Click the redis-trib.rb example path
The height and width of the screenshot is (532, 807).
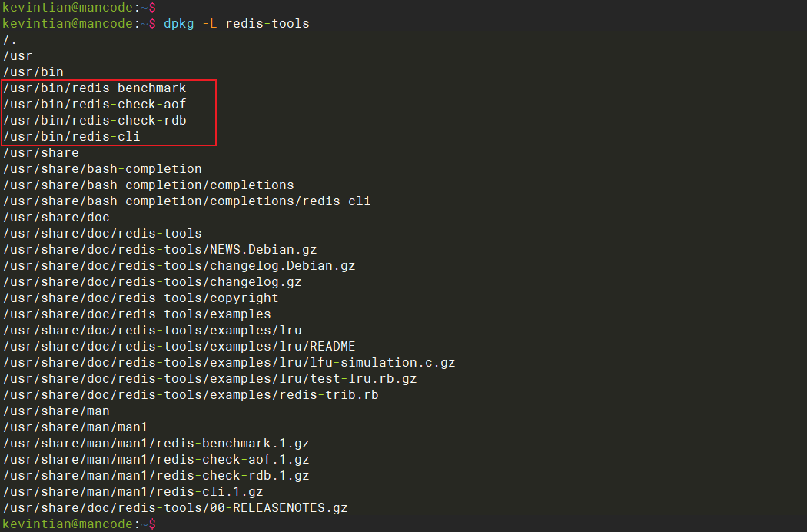191,395
